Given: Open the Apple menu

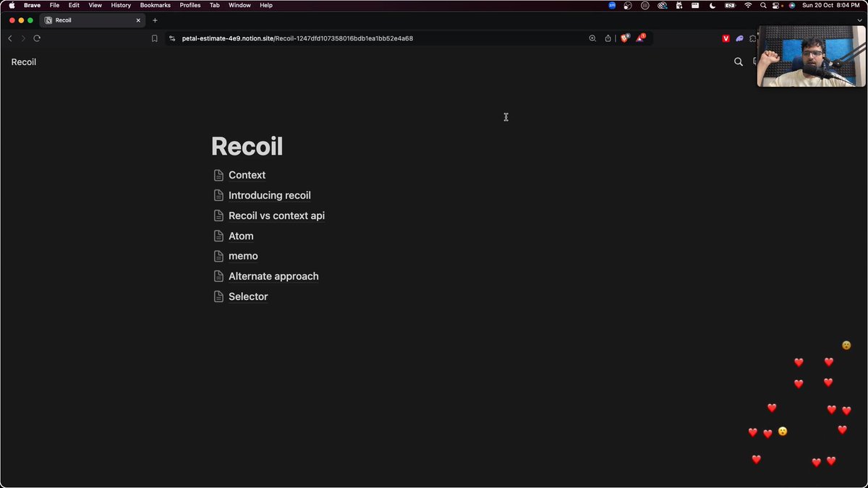Looking at the screenshot, I should coord(12,5).
